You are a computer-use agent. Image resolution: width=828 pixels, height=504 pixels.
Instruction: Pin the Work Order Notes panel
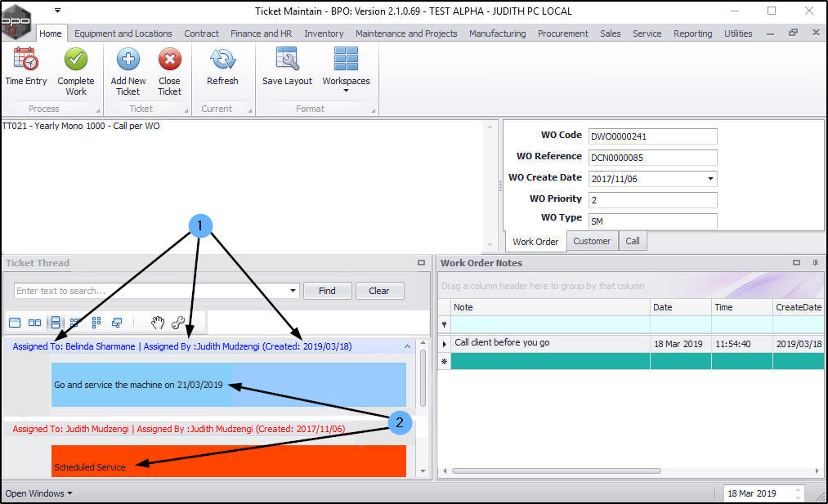[815, 263]
